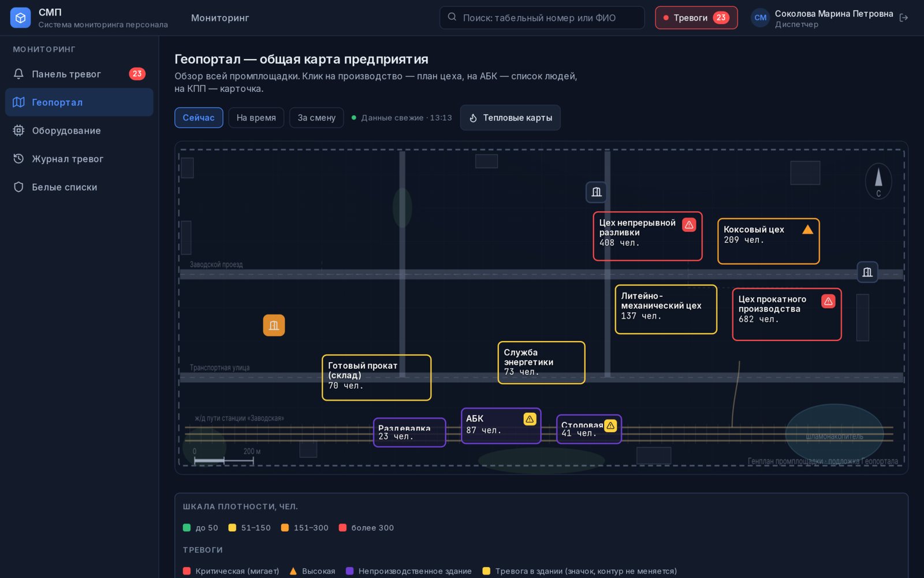Click the checkpoint icon above Цех непрерывной разливки
Screen dimensions: 924x578
coord(597,192)
